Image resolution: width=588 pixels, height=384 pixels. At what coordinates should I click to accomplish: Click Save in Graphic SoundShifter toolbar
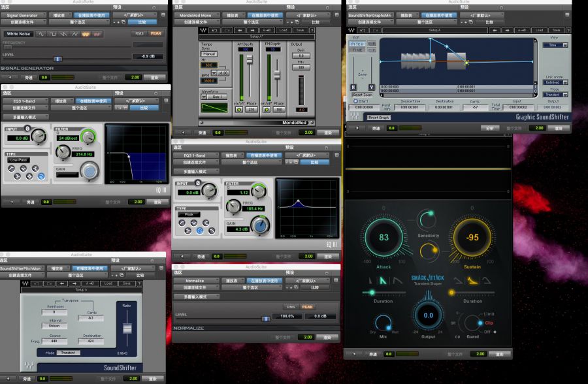click(x=556, y=30)
